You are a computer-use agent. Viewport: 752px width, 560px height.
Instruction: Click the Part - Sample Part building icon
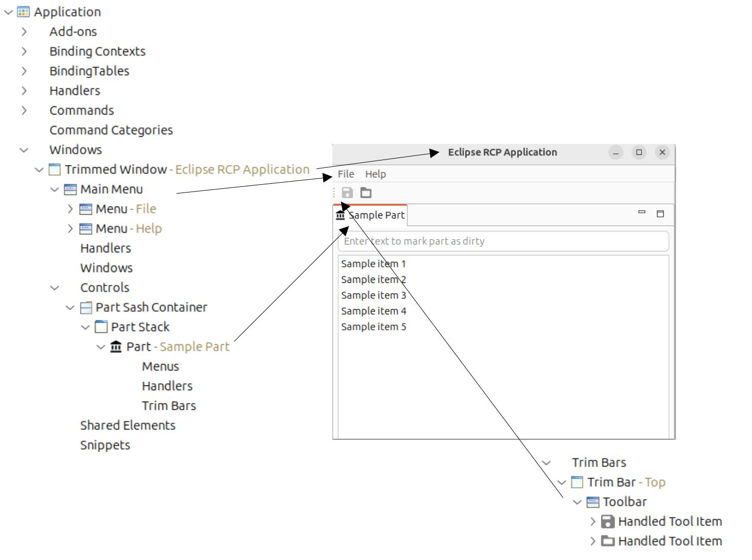[x=116, y=346]
